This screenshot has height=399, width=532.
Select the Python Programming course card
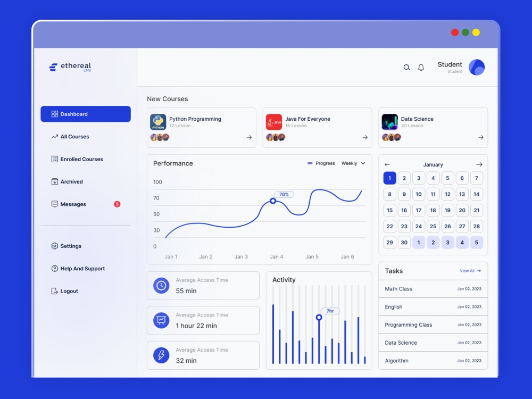(x=202, y=128)
